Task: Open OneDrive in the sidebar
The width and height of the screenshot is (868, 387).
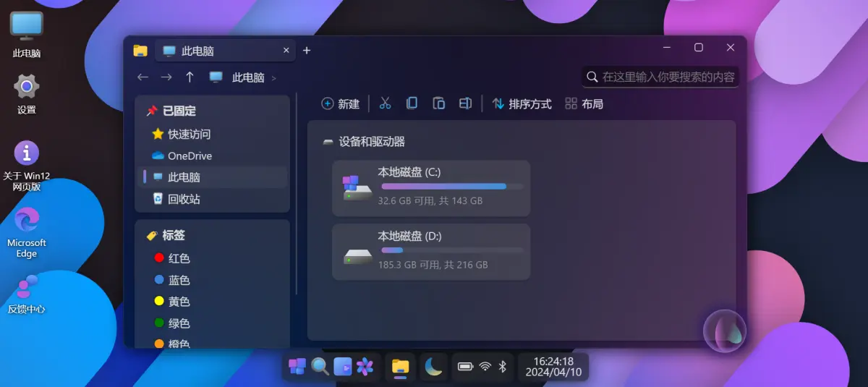Action: pos(212,156)
